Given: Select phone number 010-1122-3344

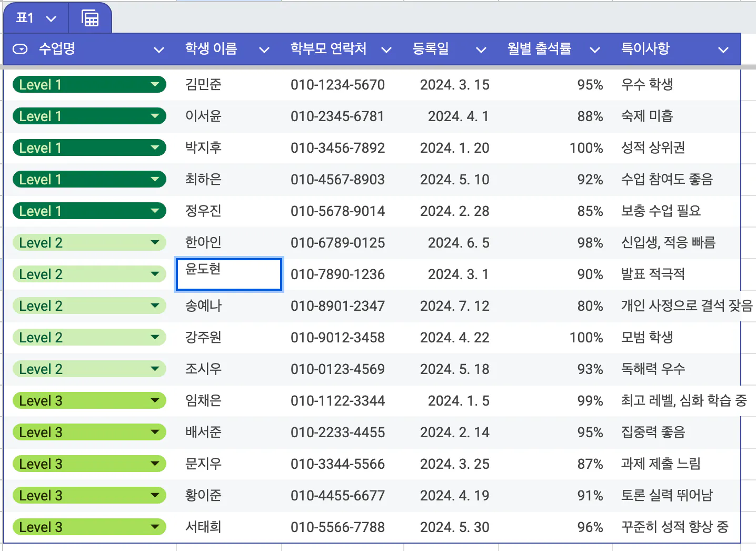Looking at the screenshot, I should pos(337,401).
